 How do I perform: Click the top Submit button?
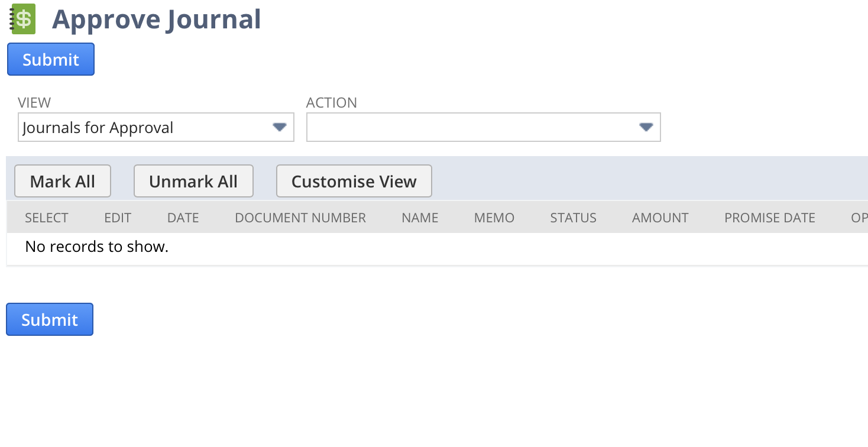coord(50,59)
